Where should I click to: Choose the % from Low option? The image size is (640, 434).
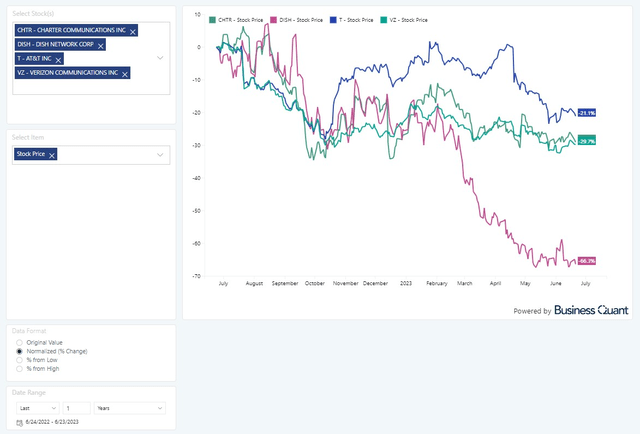click(19, 360)
